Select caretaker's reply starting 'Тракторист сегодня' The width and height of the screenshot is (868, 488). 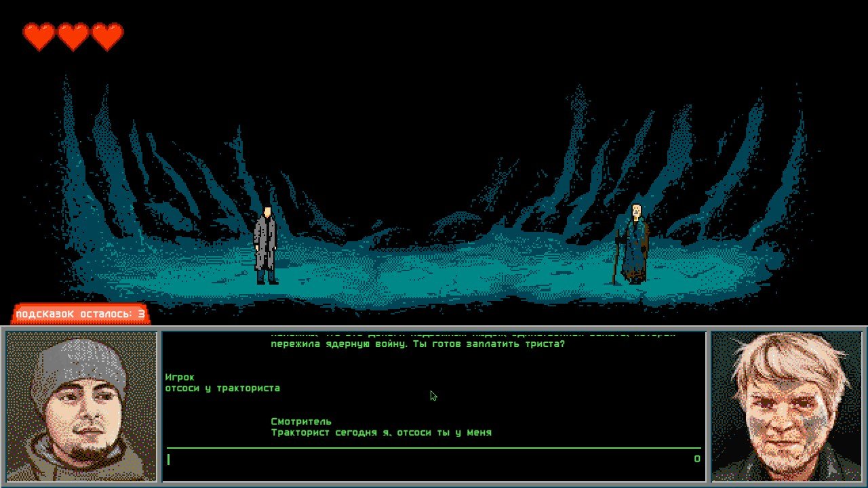coord(381,432)
